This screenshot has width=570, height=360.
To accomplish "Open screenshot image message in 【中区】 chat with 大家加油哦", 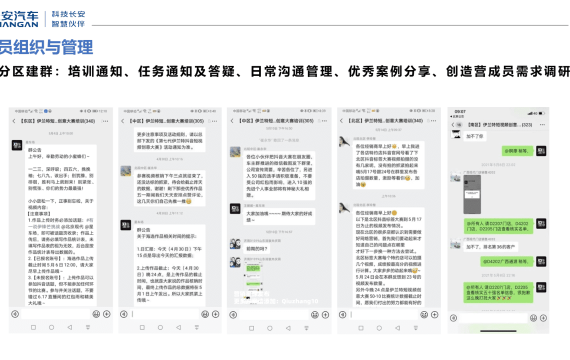I will coord(253,282).
